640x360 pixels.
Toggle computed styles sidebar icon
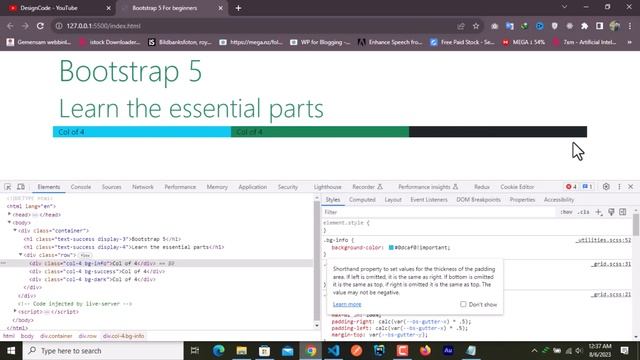pos(622,212)
